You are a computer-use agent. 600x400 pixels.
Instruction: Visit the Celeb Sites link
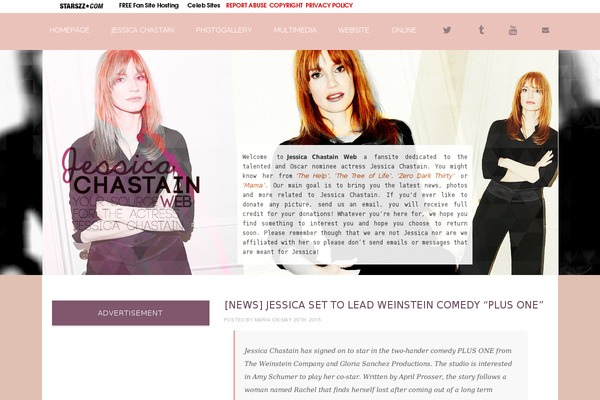(204, 6)
